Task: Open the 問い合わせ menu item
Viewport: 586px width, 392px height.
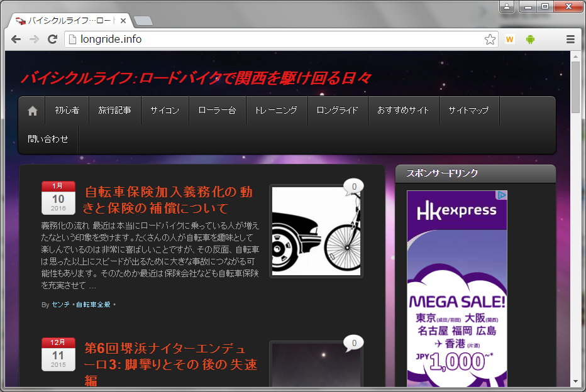Action: pyautogui.click(x=48, y=139)
